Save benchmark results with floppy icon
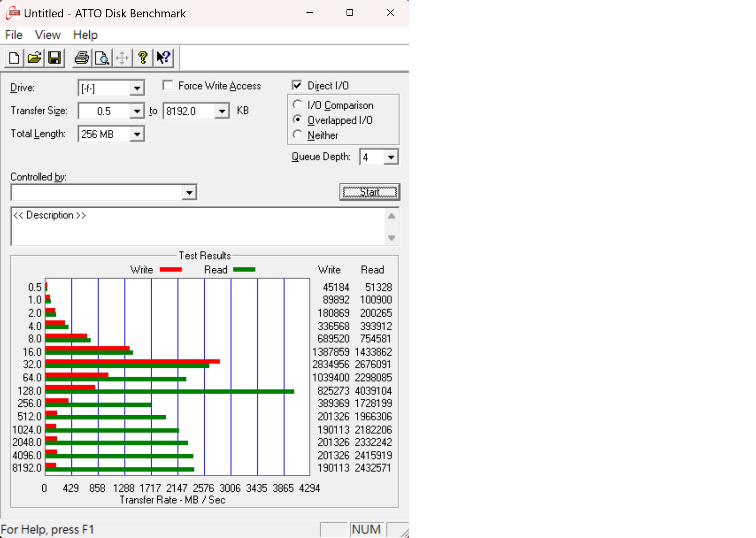Image resolution: width=756 pixels, height=538 pixels. 55,58
